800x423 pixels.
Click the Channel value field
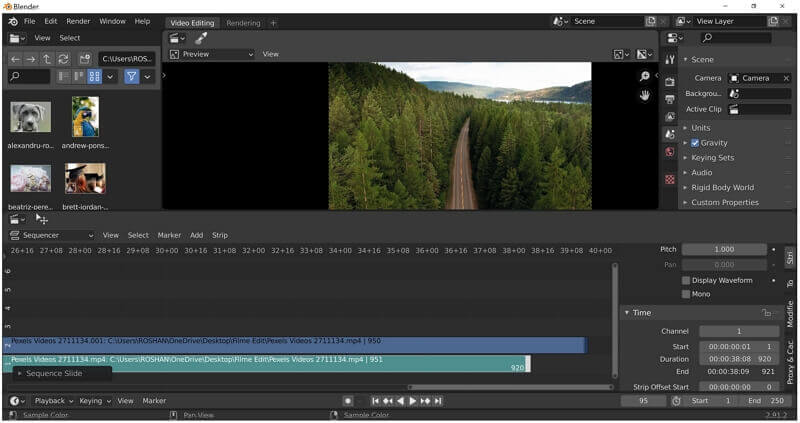tap(739, 331)
